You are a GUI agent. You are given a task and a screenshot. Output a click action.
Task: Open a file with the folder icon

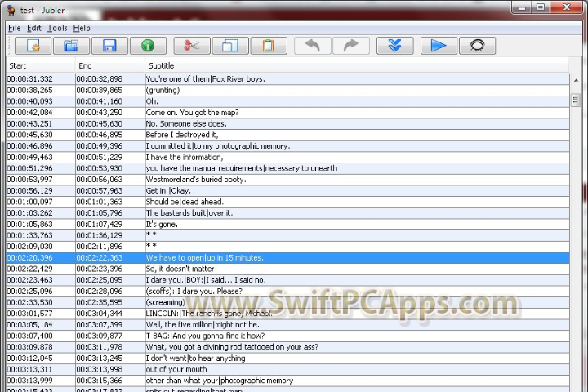coord(71,46)
